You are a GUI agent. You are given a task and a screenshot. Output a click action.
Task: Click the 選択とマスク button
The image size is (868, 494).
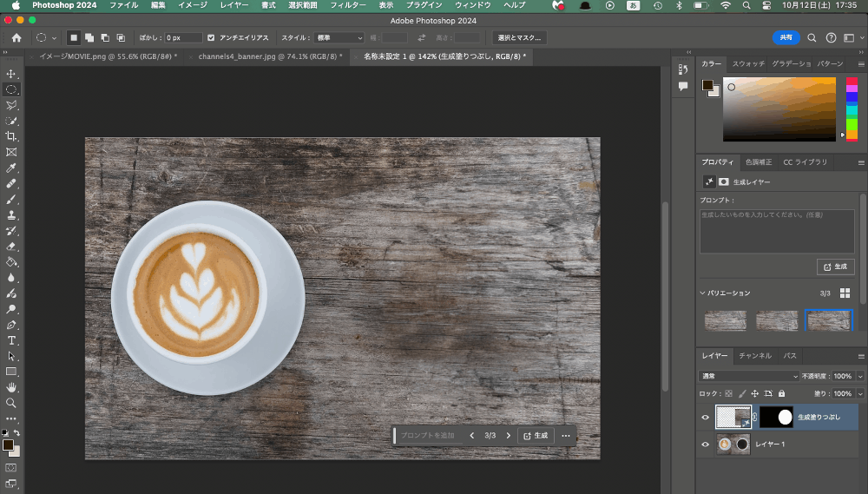pos(519,38)
